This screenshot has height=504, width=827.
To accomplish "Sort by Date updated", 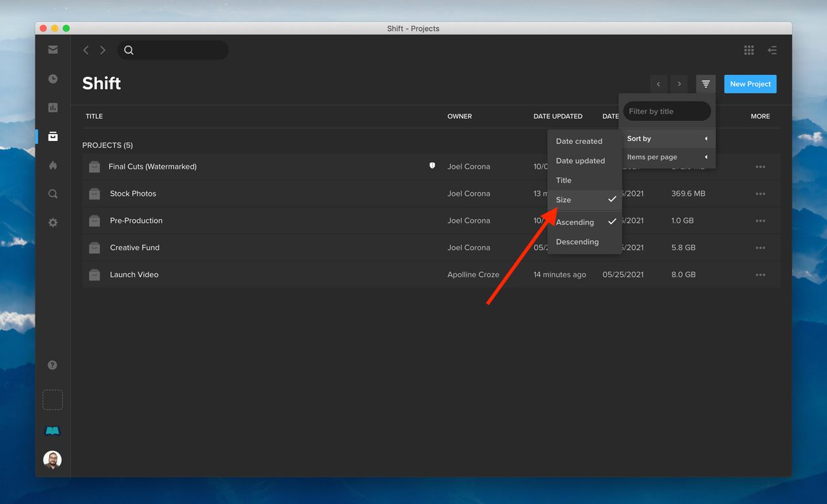I will click(584, 161).
